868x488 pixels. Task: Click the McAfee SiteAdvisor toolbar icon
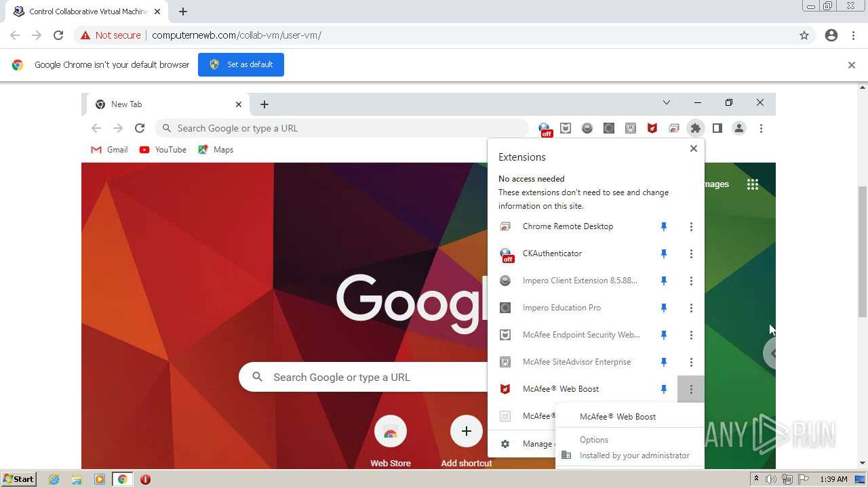(x=631, y=128)
